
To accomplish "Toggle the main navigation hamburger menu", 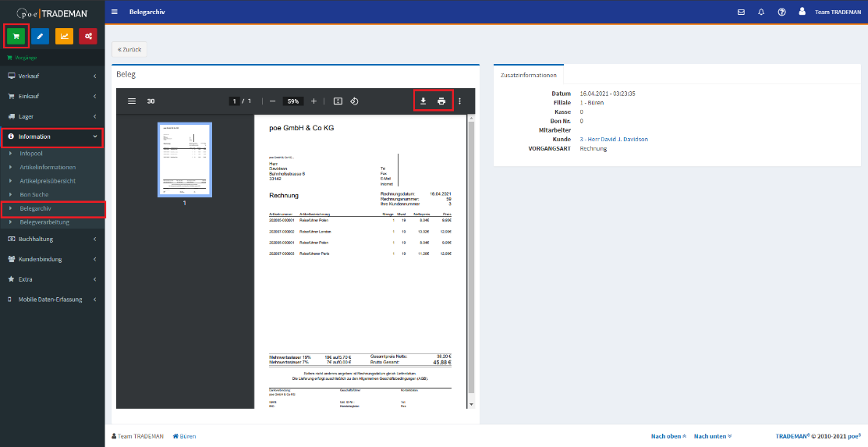I will [x=115, y=12].
